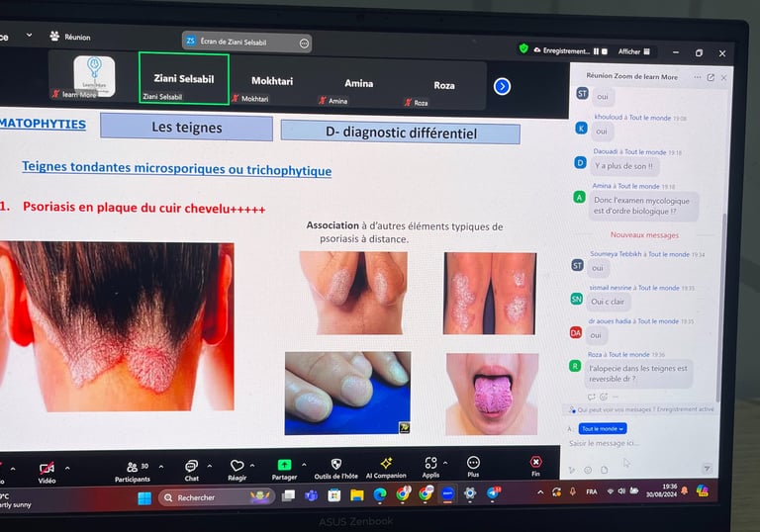The image size is (760, 532).
Task: Open Microsoft Teams from taskbar
Action: coord(311,495)
